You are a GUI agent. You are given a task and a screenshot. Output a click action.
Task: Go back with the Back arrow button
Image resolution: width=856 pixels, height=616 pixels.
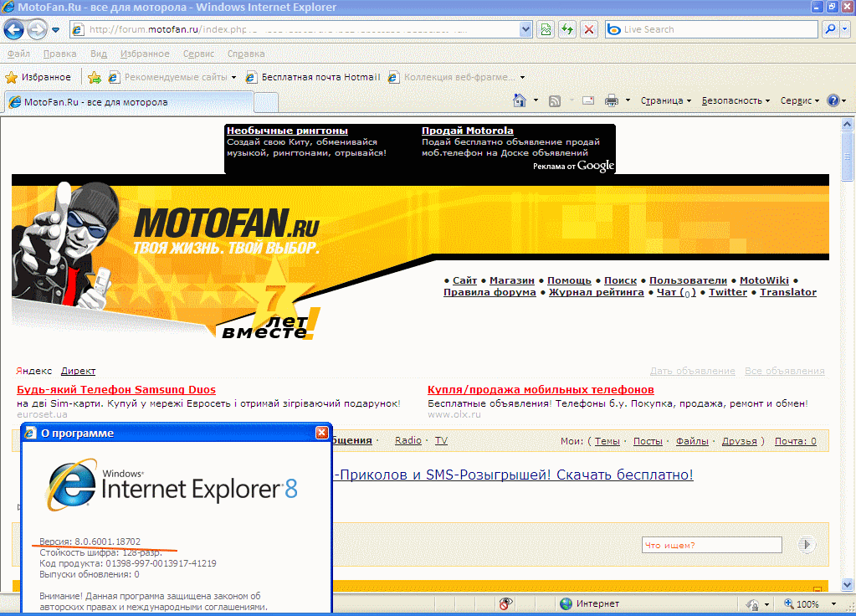click(13, 29)
